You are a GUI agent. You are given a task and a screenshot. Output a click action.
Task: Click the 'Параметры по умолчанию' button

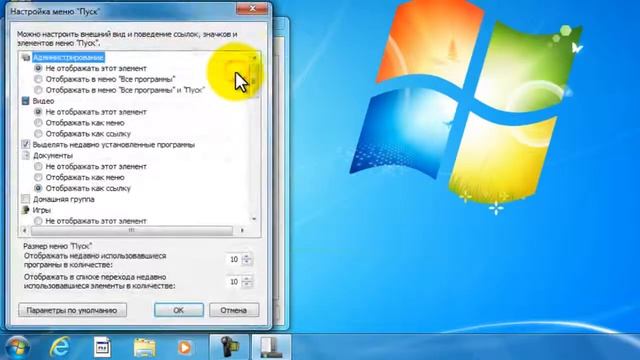coord(72,310)
